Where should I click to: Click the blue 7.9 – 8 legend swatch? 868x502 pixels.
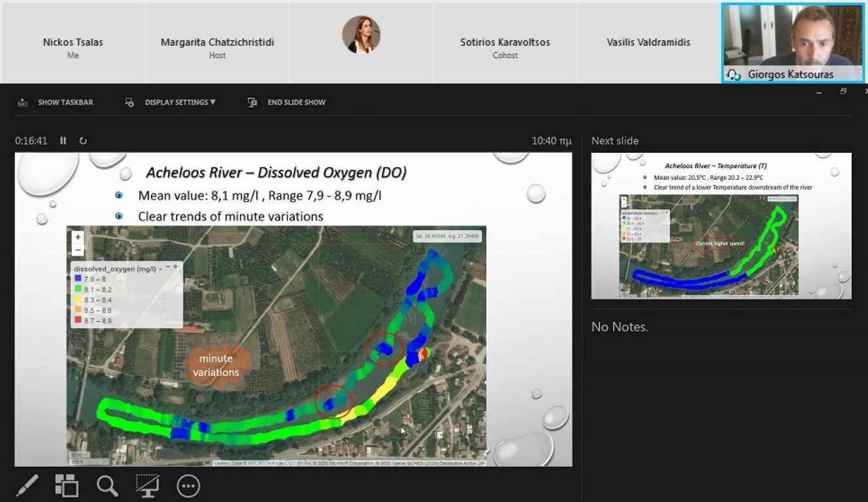coord(78,279)
